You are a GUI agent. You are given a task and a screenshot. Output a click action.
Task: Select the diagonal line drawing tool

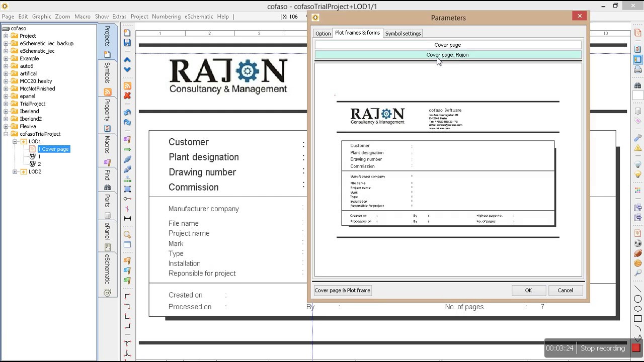click(638, 289)
